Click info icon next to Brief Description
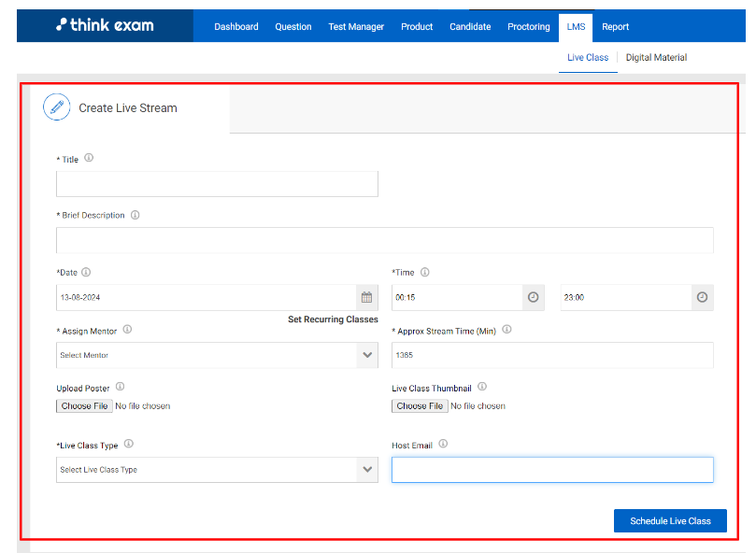The image size is (756, 553). coord(135,215)
